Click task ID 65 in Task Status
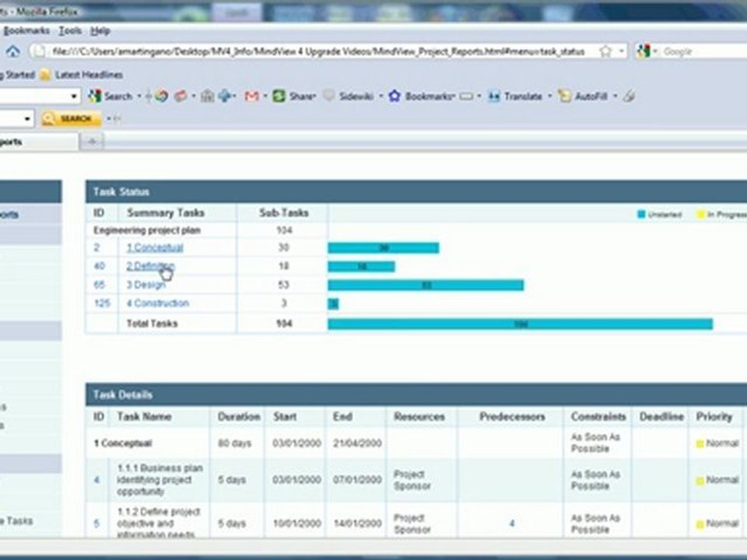 coord(99,285)
